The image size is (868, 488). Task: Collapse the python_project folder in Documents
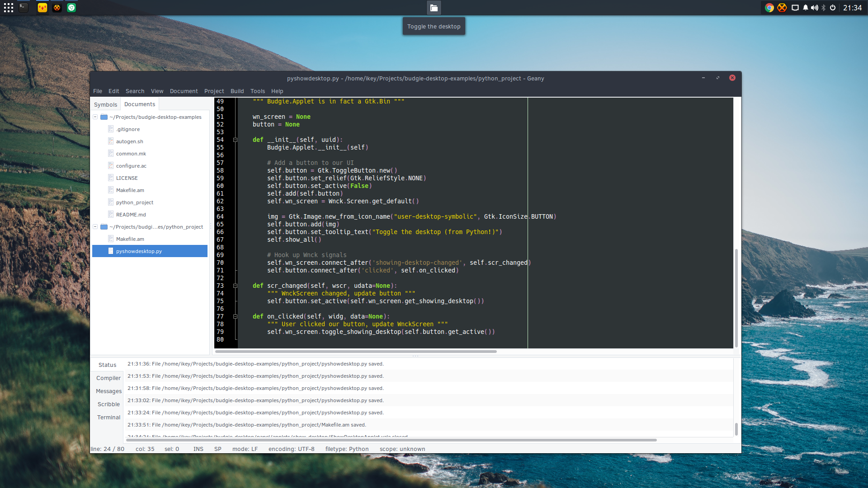coord(95,227)
